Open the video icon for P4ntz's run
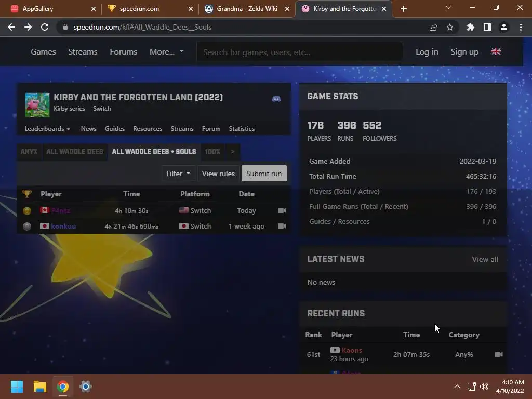Image resolution: width=532 pixels, height=399 pixels. (282, 211)
